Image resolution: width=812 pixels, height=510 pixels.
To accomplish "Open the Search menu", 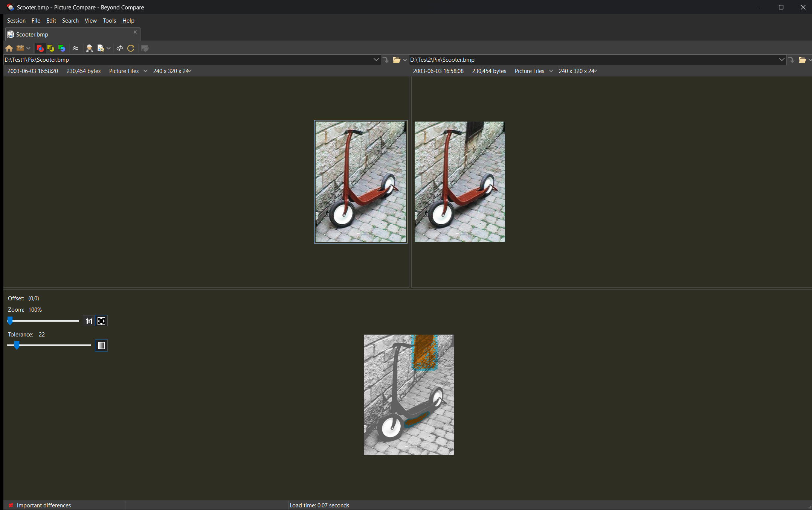I will click(70, 21).
